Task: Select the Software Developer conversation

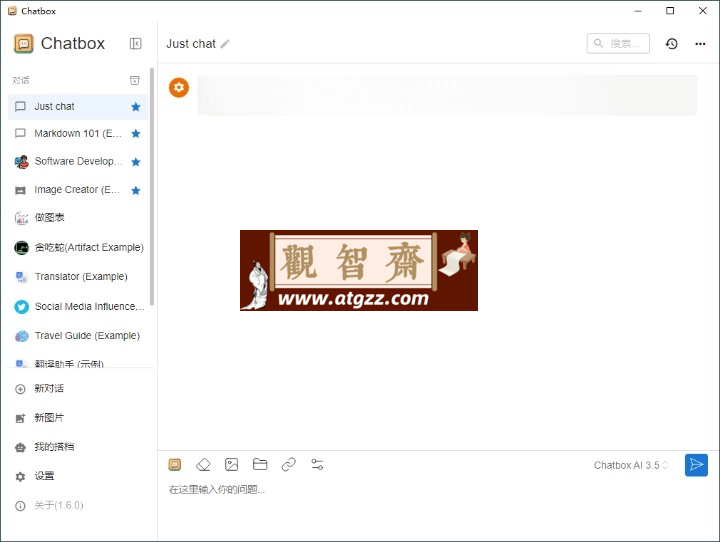Action: [x=78, y=162]
